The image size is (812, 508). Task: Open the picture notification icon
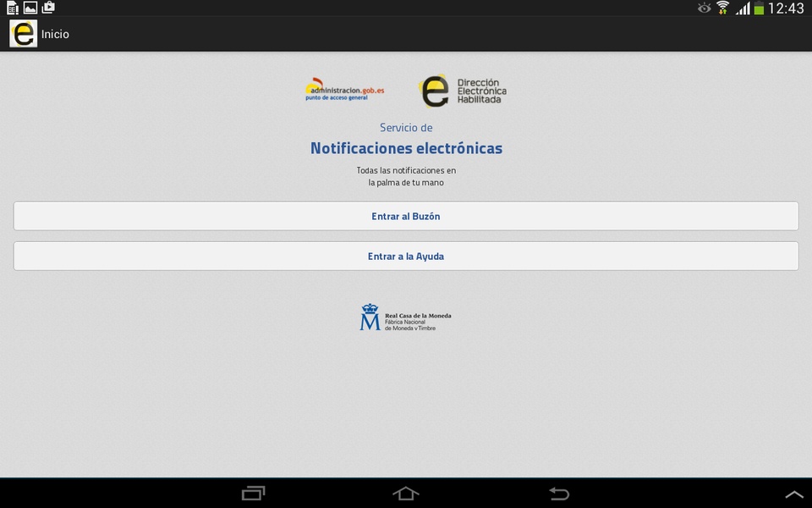(30, 8)
